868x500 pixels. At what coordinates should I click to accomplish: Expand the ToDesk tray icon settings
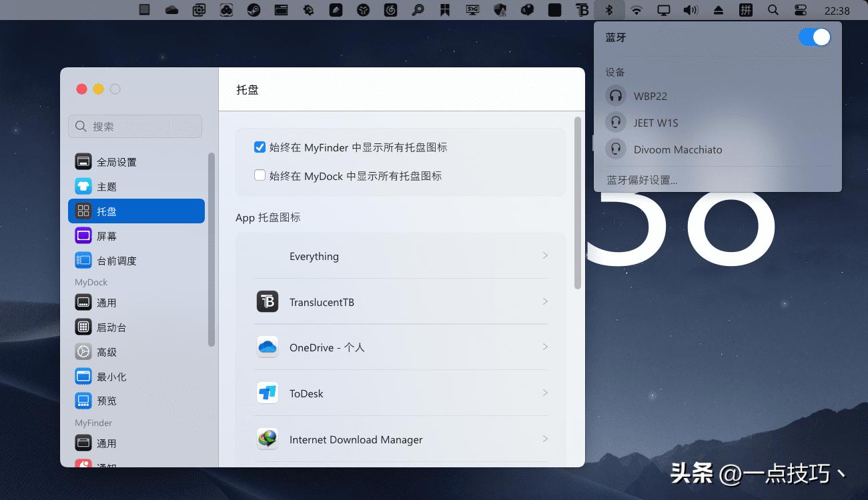[400, 393]
